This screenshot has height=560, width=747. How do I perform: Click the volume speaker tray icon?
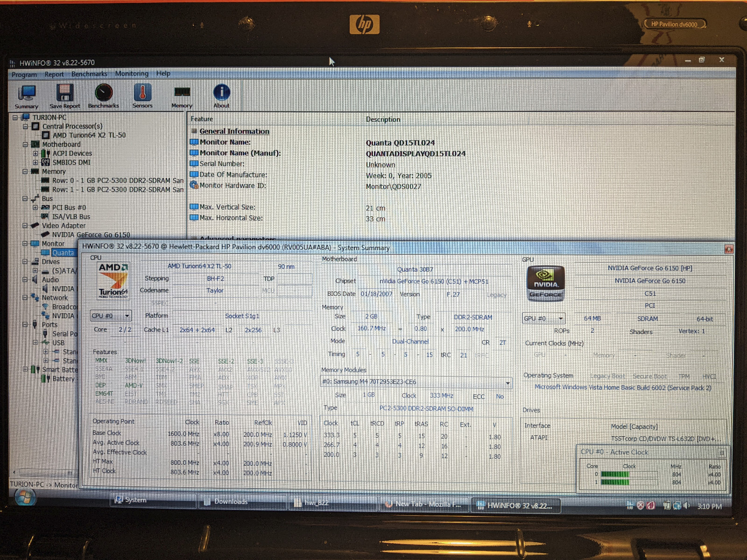click(687, 506)
